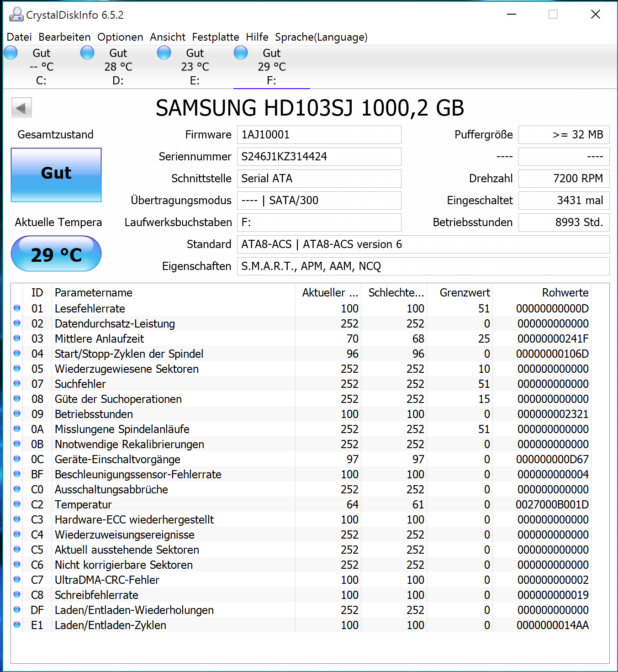This screenshot has width=618, height=672.
Task: Click the Standard field ATA8-ACS
Action: pos(423,244)
